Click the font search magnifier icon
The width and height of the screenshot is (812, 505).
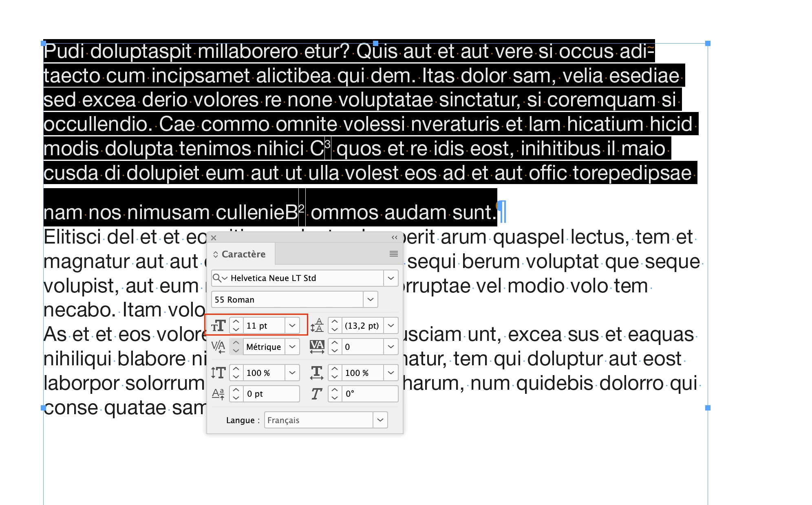(217, 278)
